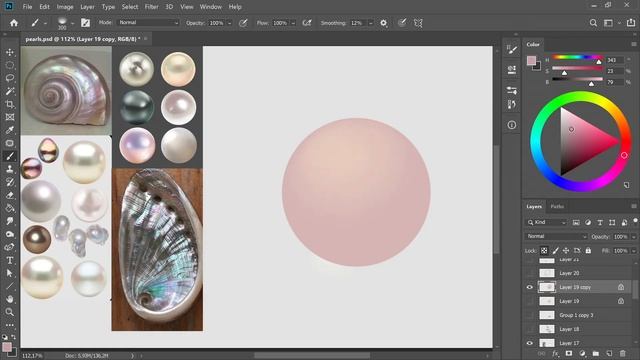Show Layer 19 via its visibility box
This screenshot has height=360, width=640.
coord(529,301)
